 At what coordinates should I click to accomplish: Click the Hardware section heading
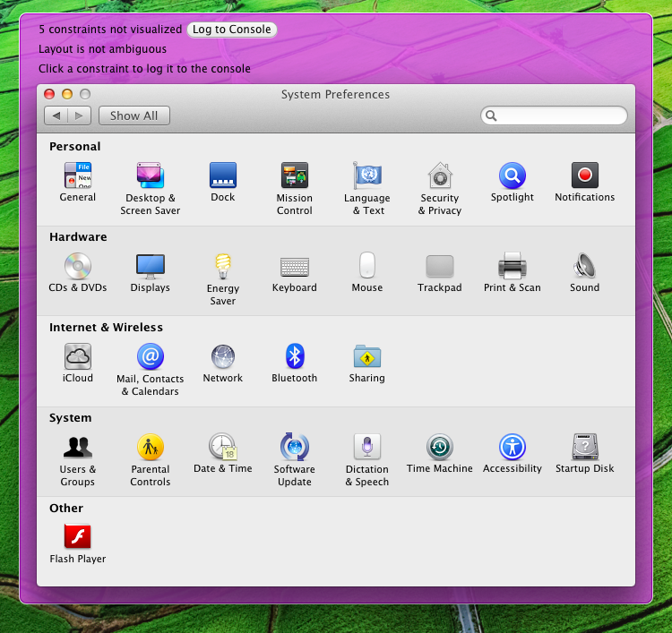tap(78, 237)
